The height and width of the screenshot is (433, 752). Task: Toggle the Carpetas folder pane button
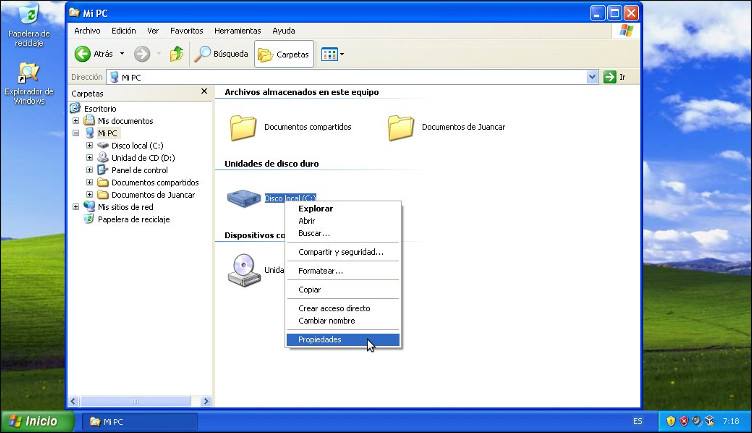click(x=284, y=54)
